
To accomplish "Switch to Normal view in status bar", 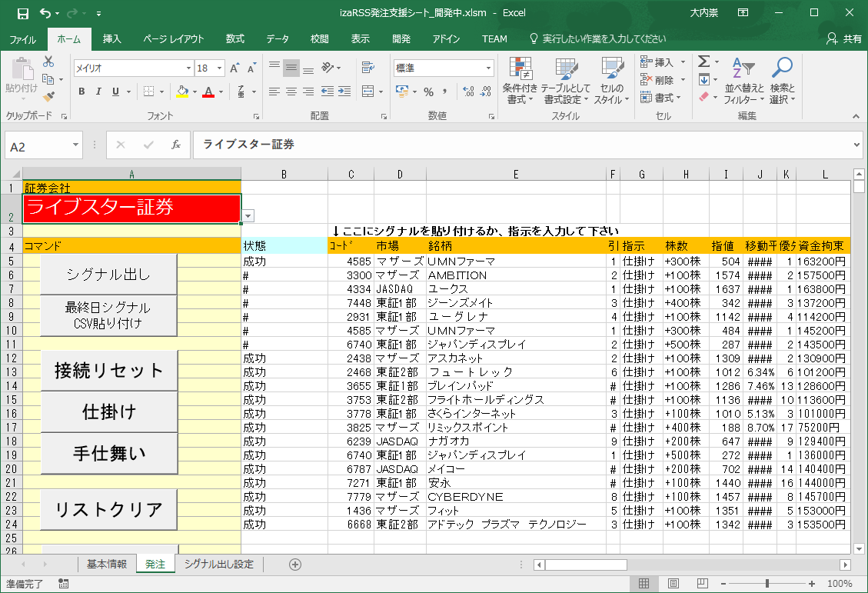I will [x=644, y=584].
